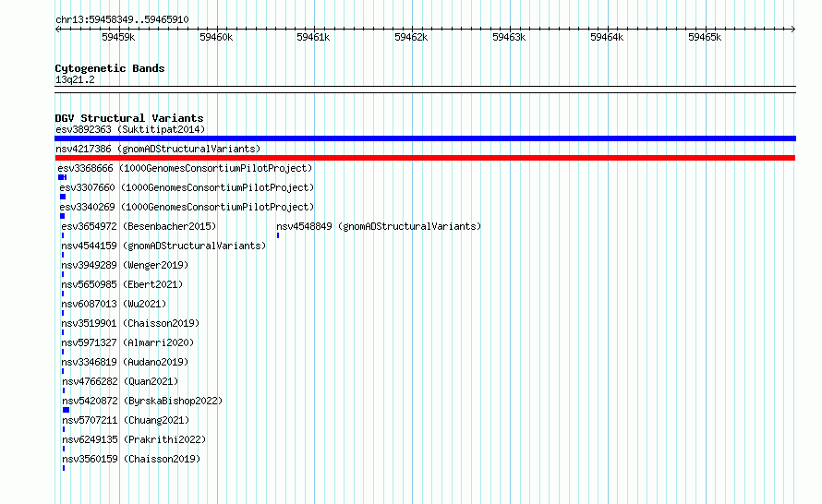Screen dimensions: 822x504
Task: Open the nsv3949289 (Wenger2019) variant
Action: pyautogui.click(x=125, y=265)
